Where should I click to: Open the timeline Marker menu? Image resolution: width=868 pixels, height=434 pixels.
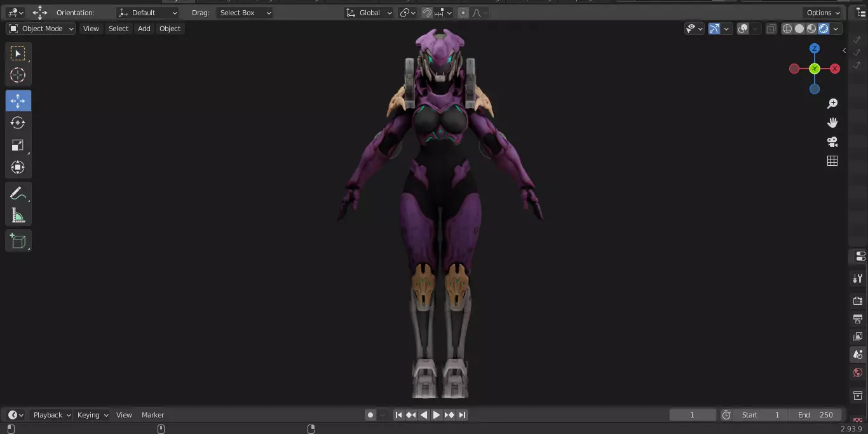pos(153,415)
